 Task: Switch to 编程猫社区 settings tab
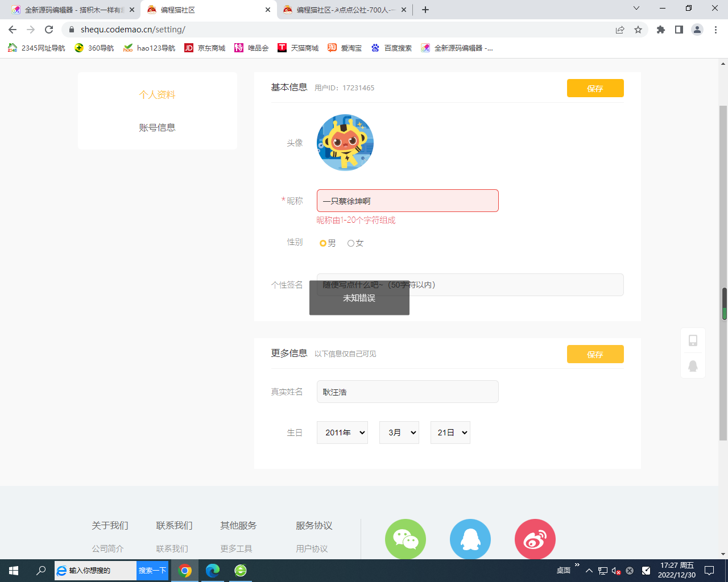pyautogui.click(x=208, y=10)
